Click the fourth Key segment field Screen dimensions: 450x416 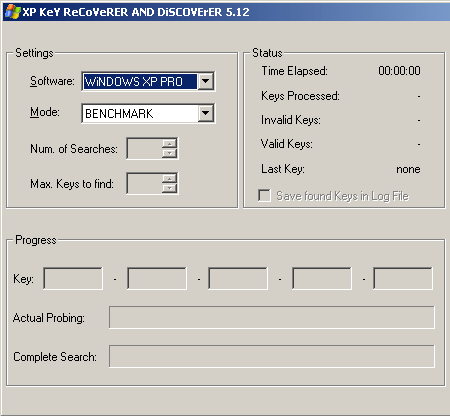(322, 278)
